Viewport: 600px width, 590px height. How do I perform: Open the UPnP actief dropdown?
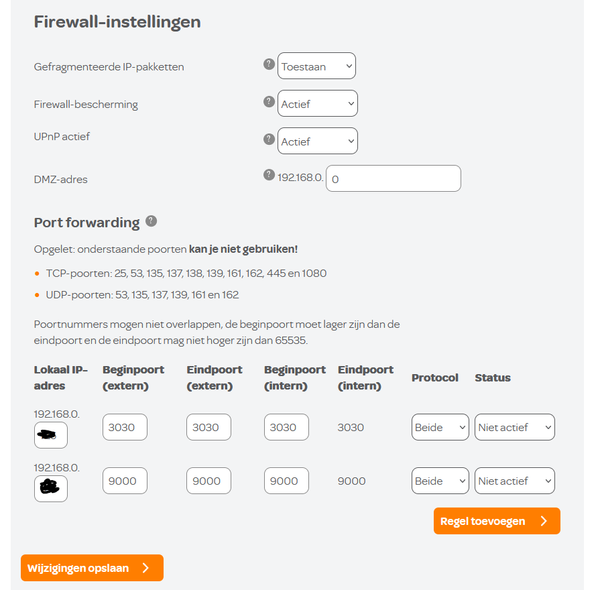tap(317, 141)
